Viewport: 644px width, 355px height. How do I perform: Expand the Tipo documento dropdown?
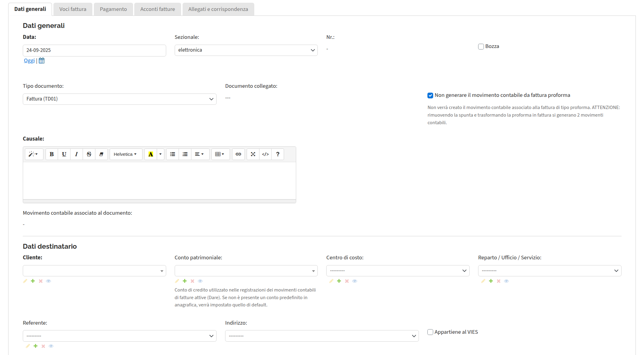pos(119,99)
